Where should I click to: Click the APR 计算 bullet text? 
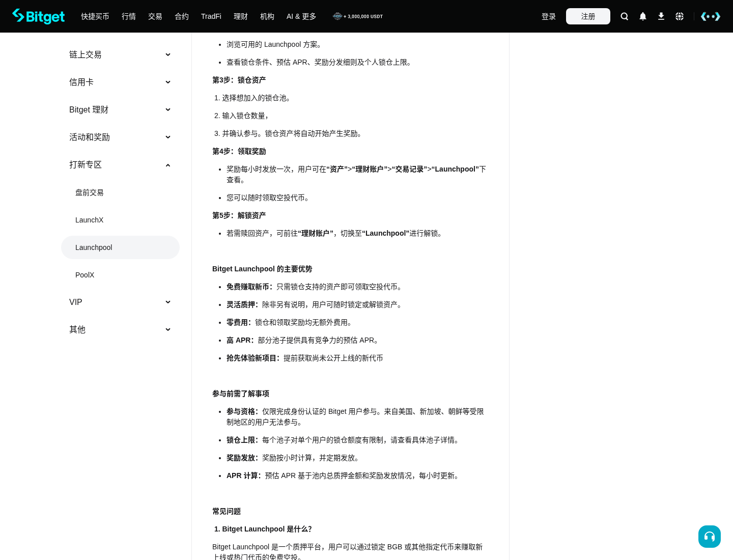[x=345, y=475]
